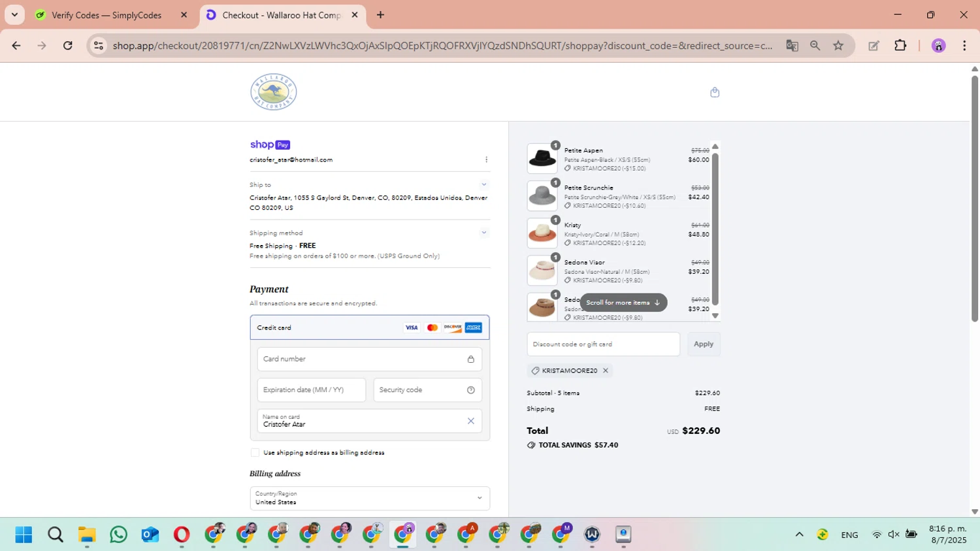Click the Kristy hat thumbnail
This screenshot has height=551, width=980.
[x=542, y=233]
